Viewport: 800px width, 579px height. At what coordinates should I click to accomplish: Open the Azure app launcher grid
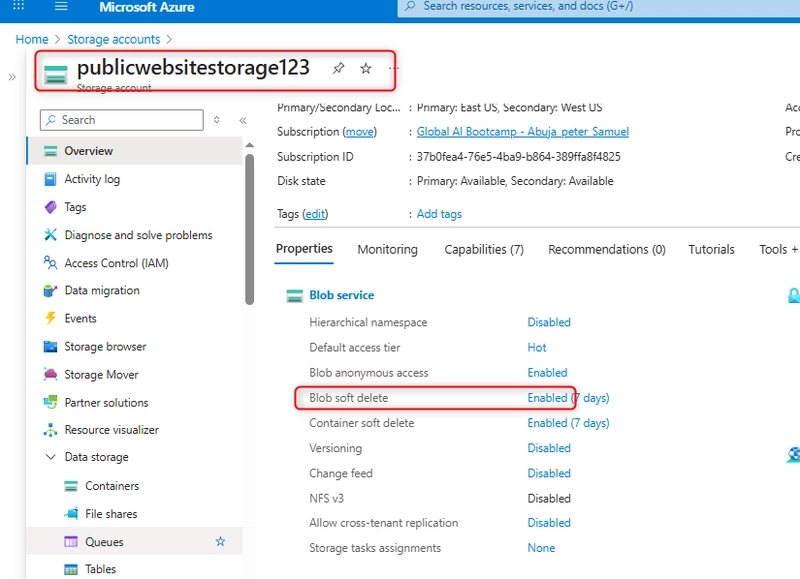pyautogui.click(x=18, y=6)
